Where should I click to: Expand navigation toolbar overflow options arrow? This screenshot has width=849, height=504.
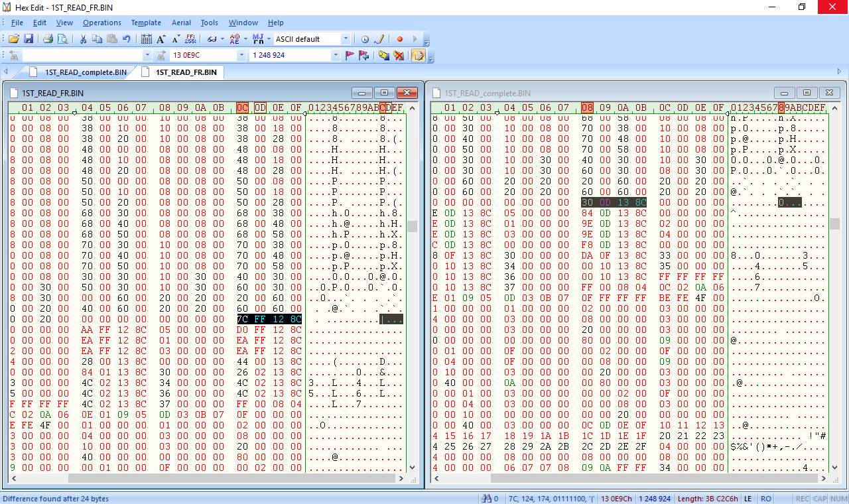coord(431,56)
